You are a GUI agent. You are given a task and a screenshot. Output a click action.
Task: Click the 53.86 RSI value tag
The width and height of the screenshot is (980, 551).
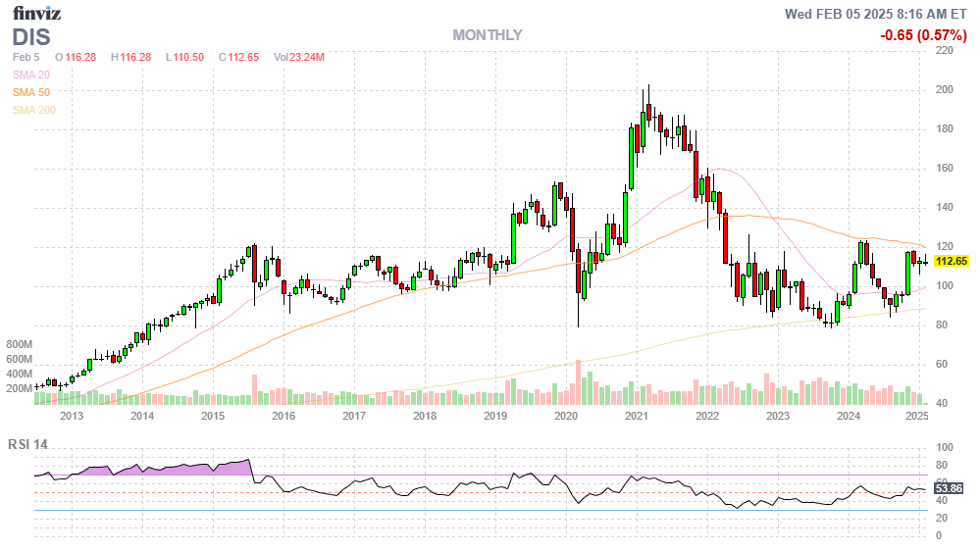[x=949, y=488]
